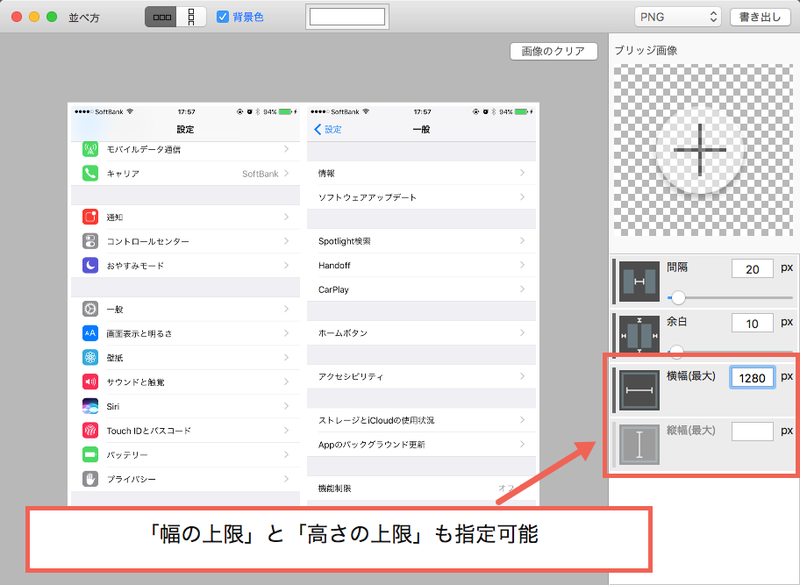Click the Handoff row text
This screenshot has height=585, width=800.
334,265
